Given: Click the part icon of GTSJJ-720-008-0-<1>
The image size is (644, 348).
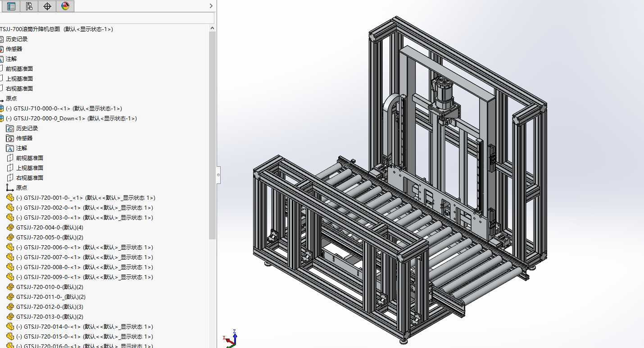Looking at the screenshot, I should [10, 267].
